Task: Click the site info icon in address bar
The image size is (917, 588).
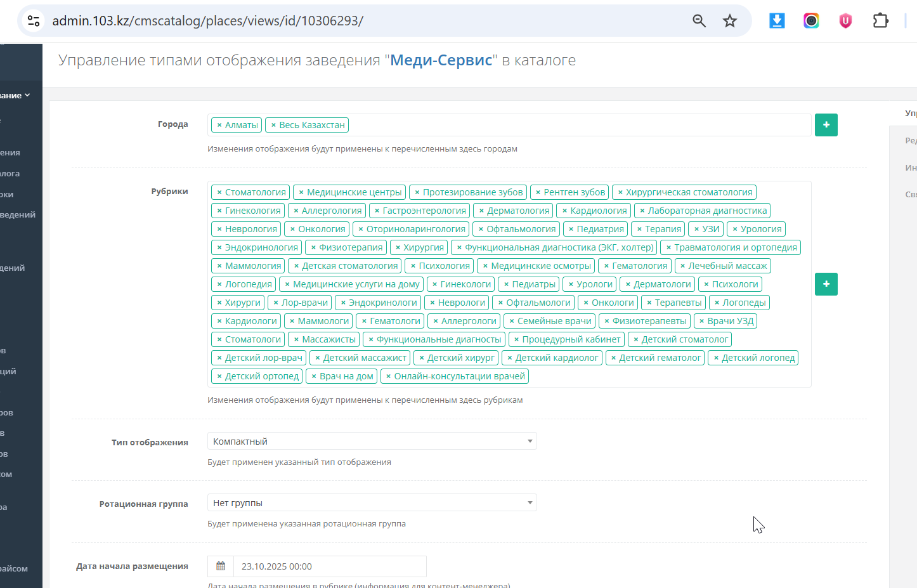Action: [x=34, y=21]
